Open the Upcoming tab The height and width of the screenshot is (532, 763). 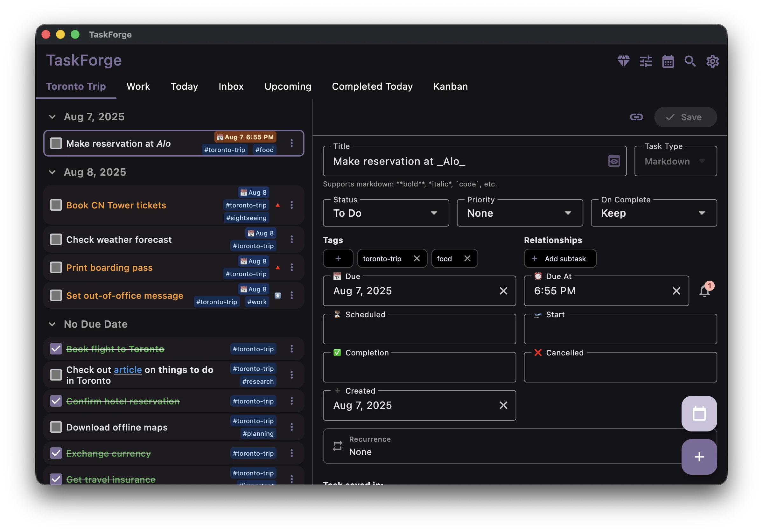pos(288,87)
